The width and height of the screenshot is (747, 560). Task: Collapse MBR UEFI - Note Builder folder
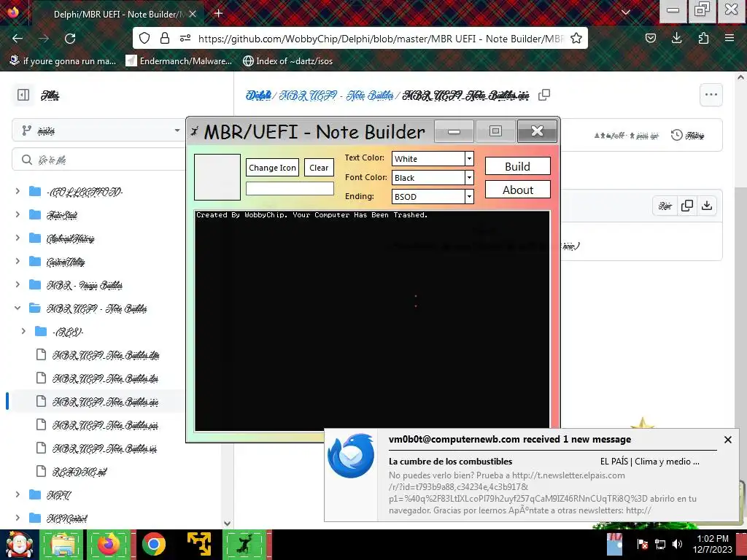(18, 308)
